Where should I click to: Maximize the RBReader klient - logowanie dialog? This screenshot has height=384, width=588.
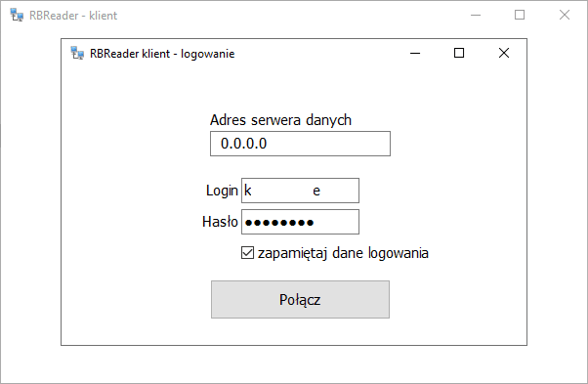(459, 53)
